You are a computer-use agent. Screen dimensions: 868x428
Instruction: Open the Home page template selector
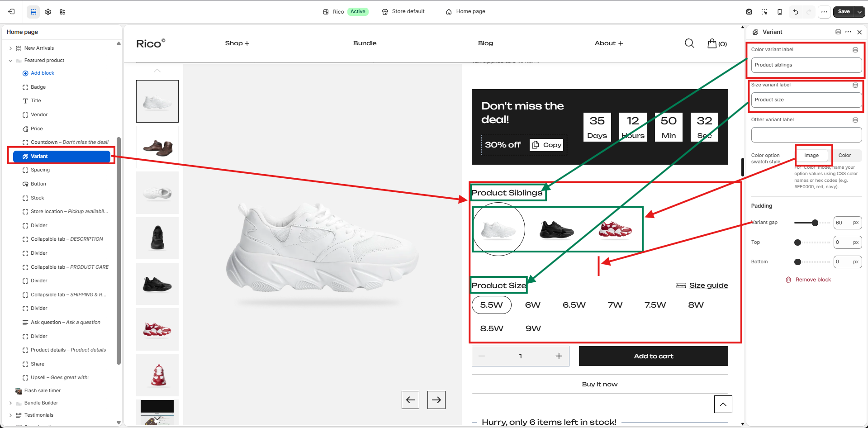[x=465, y=12]
